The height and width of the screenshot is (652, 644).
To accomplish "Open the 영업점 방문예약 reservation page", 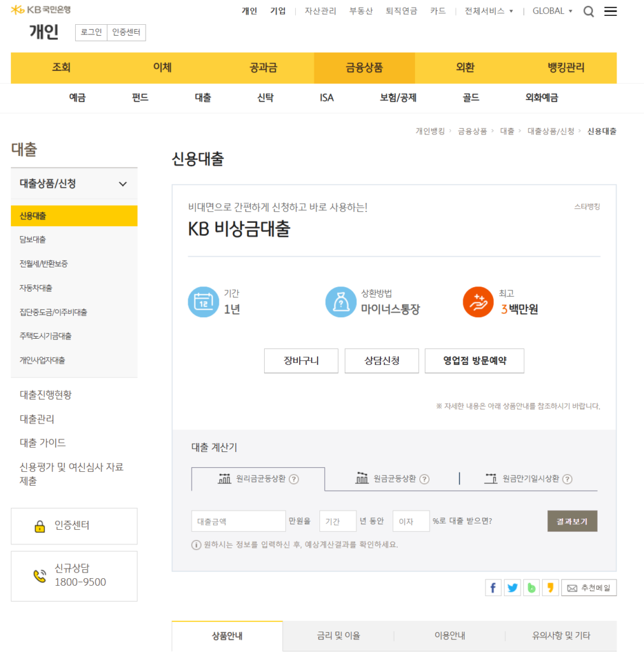I will click(474, 360).
